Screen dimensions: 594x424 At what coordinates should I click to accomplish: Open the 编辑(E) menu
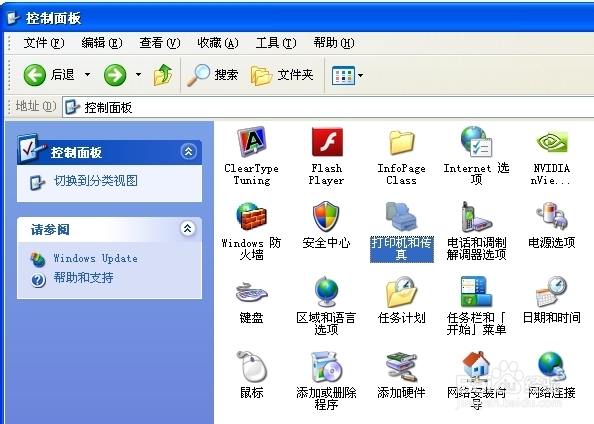tap(102, 43)
